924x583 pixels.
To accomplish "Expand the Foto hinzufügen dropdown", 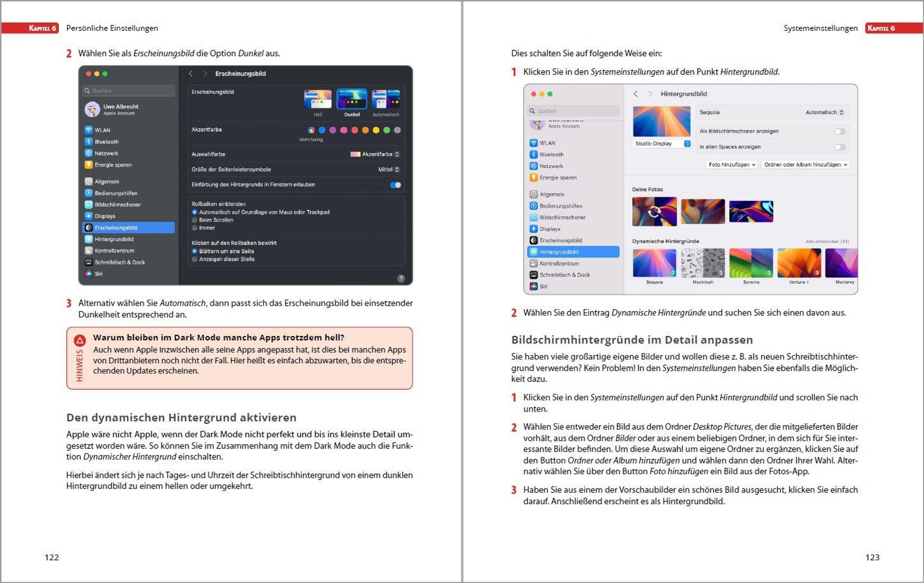I will [x=732, y=164].
